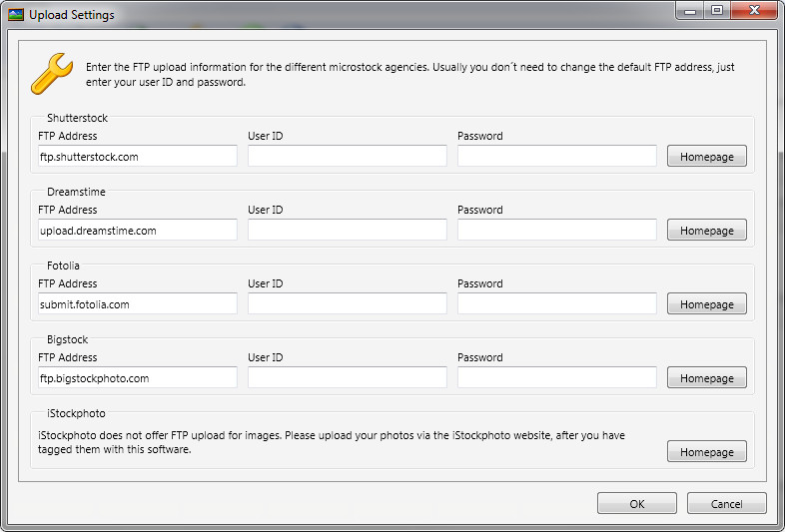Select the Fotolia User ID field

pos(347,303)
